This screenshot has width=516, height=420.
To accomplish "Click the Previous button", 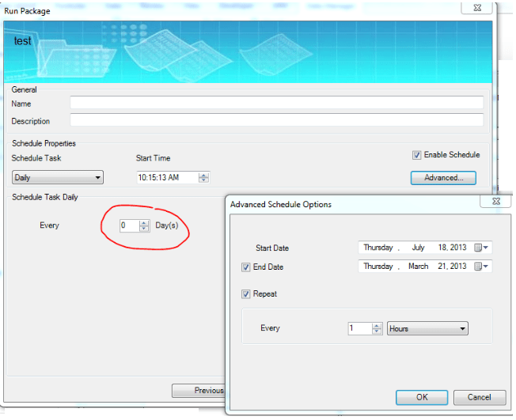I will [199, 391].
